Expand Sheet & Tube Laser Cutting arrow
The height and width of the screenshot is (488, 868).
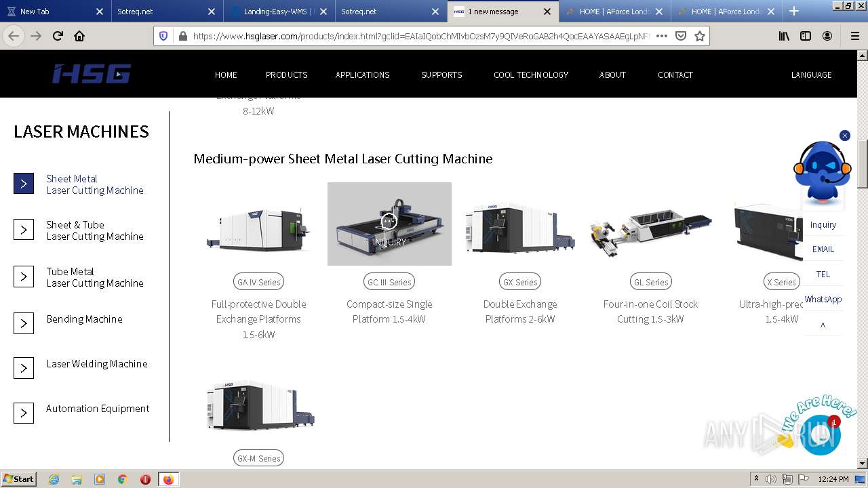pyautogui.click(x=24, y=230)
